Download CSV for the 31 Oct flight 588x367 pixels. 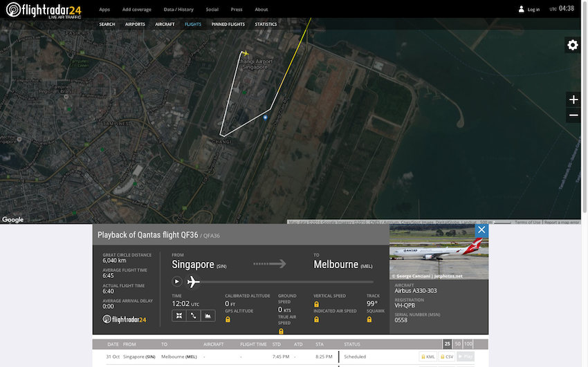pyautogui.click(x=447, y=357)
